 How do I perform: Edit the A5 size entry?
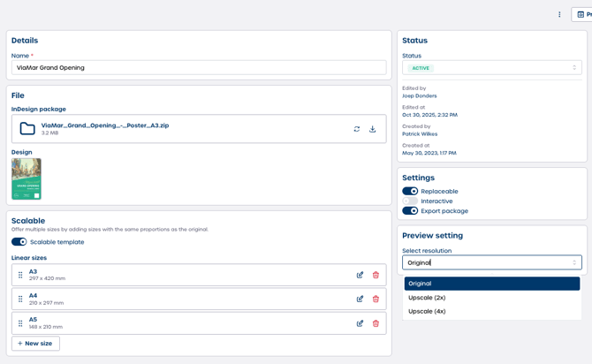pyautogui.click(x=360, y=323)
